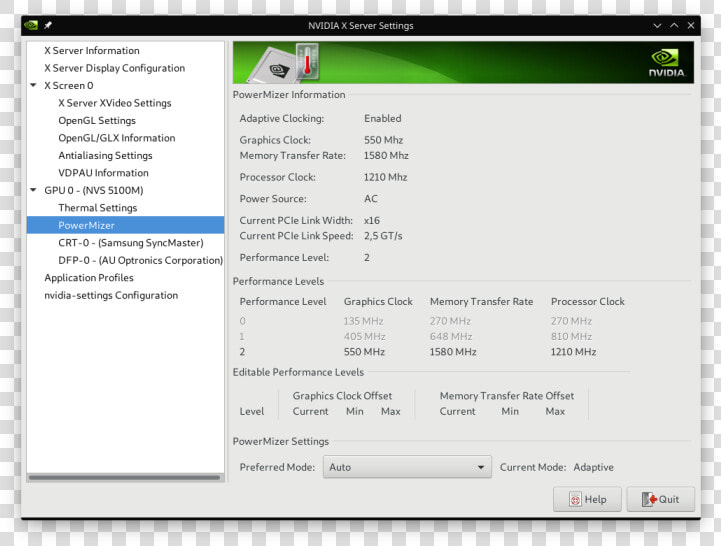This screenshot has height=546, width=721.
Task: Select the X Screen 0 entry
Action: [69, 86]
